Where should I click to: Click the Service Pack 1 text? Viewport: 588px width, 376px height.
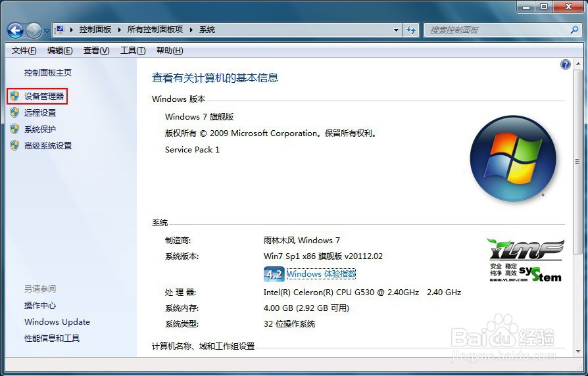pos(192,150)
